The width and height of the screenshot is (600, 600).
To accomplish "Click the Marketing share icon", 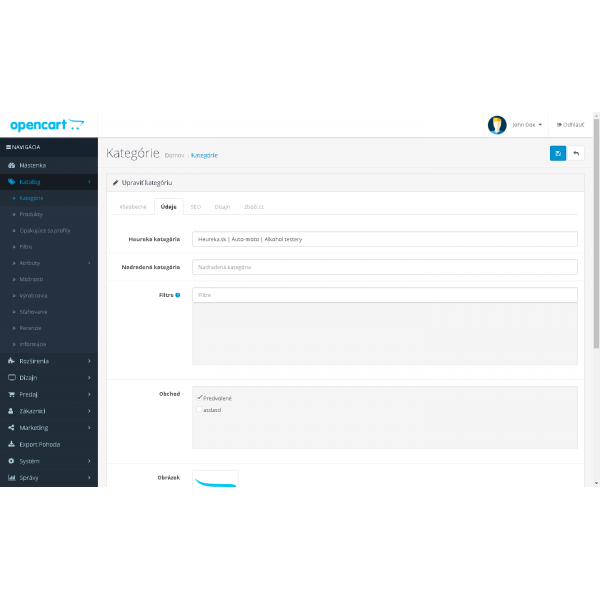I will [x=11, y=427].
